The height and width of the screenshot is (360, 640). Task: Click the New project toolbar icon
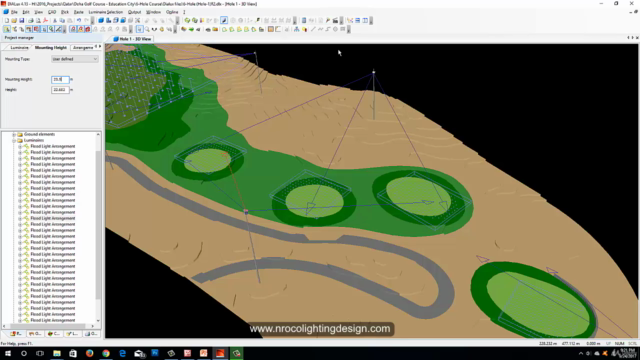pos(7,20)
